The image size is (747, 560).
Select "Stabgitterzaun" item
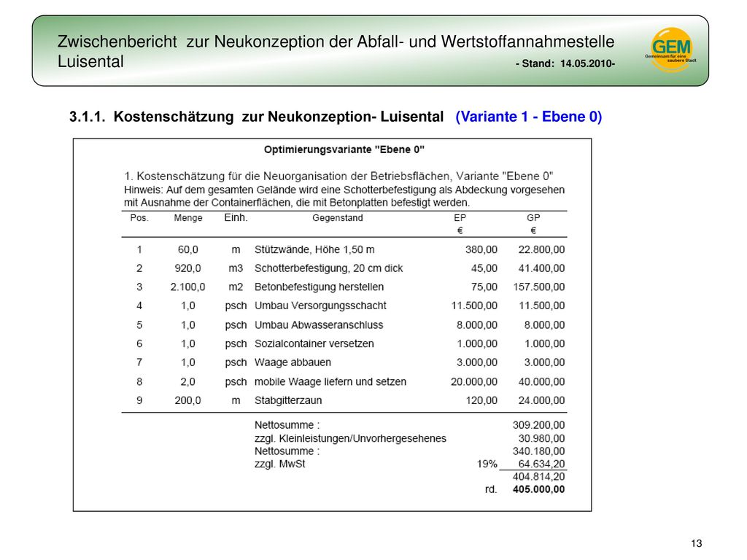(x=287, y=400)
